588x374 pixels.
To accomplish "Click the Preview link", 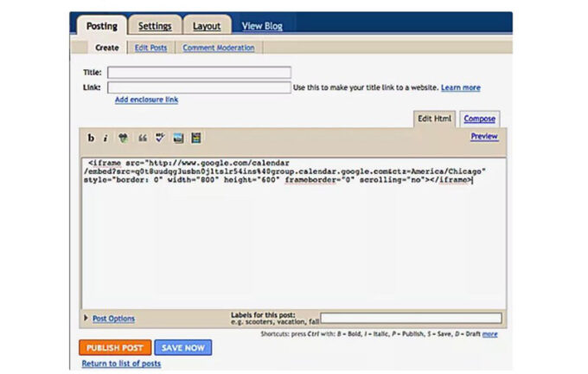I will point(484,136).
